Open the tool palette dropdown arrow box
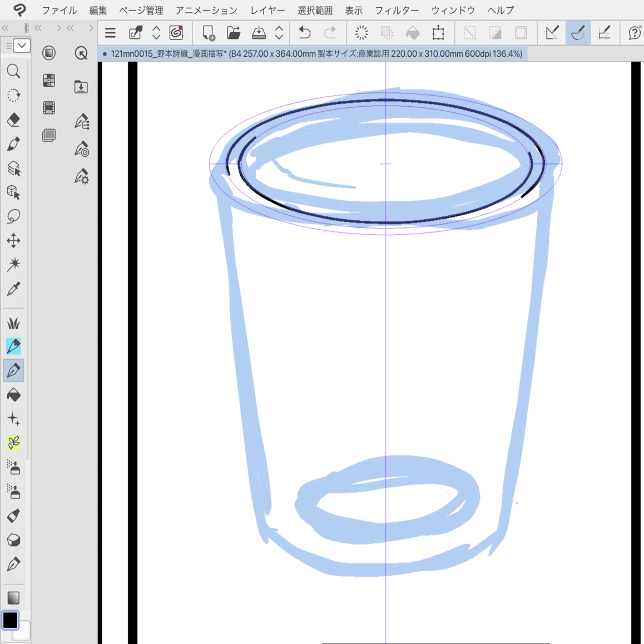Screen dimensions: 644x644 (x=22, y=46)
